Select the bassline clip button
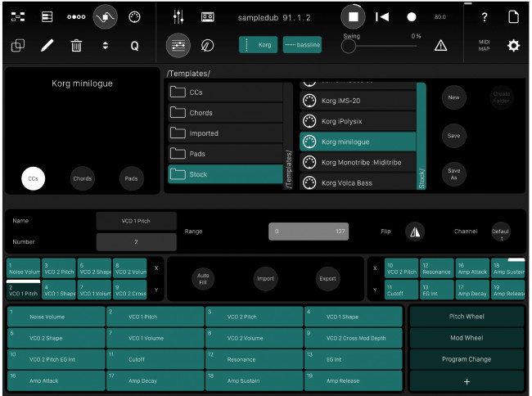 tap(302, 45)
